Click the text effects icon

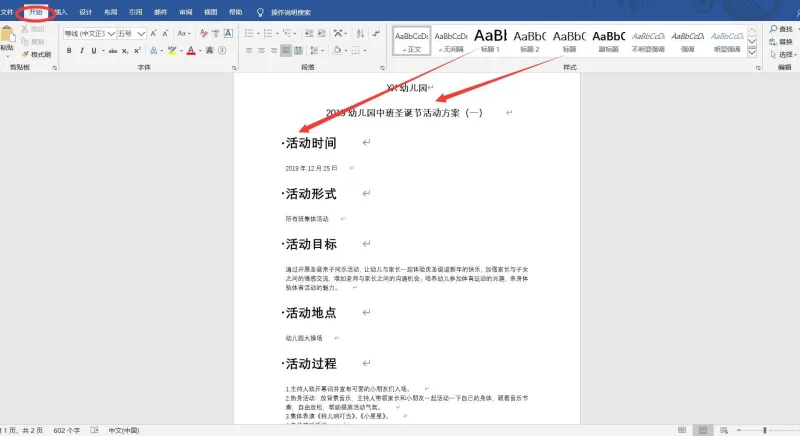click(154, 50)
